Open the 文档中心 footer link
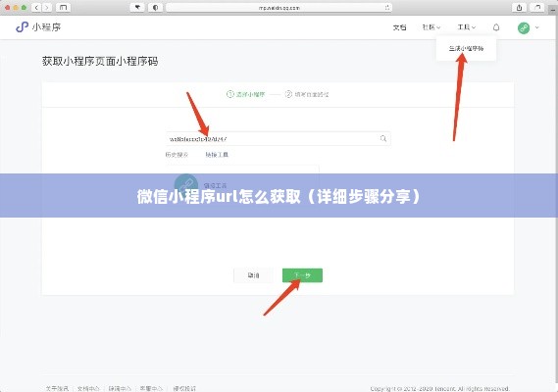The image size is (558, 392). coord(88,388)
